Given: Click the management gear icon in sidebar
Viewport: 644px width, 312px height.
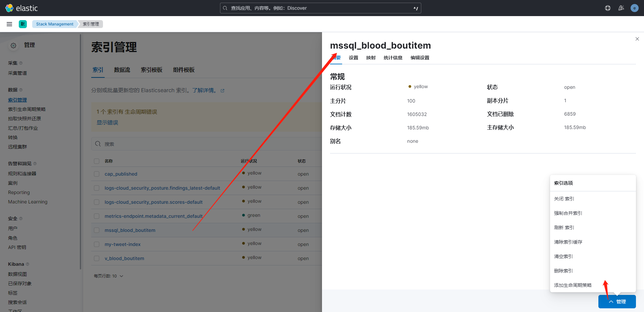Looking at the screenshot, I should click(13, 46).
